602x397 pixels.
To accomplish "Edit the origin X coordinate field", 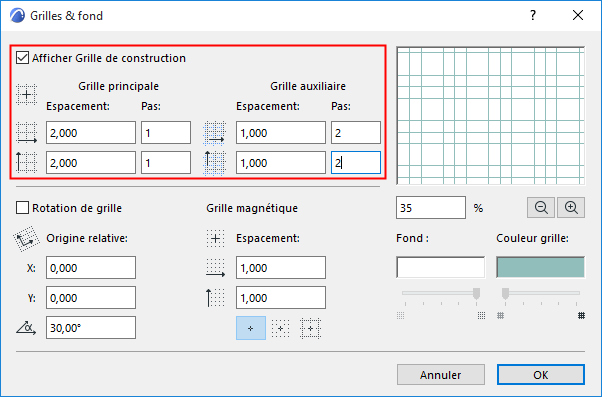I will pyautogui.click(x=91, y=268).
